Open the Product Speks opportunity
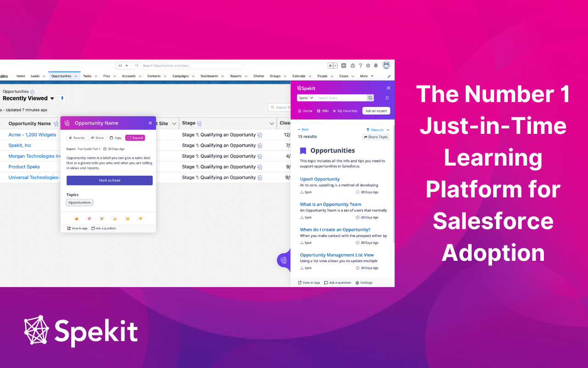The height and width of the screenshot is (368, 588). click(24, 167)
